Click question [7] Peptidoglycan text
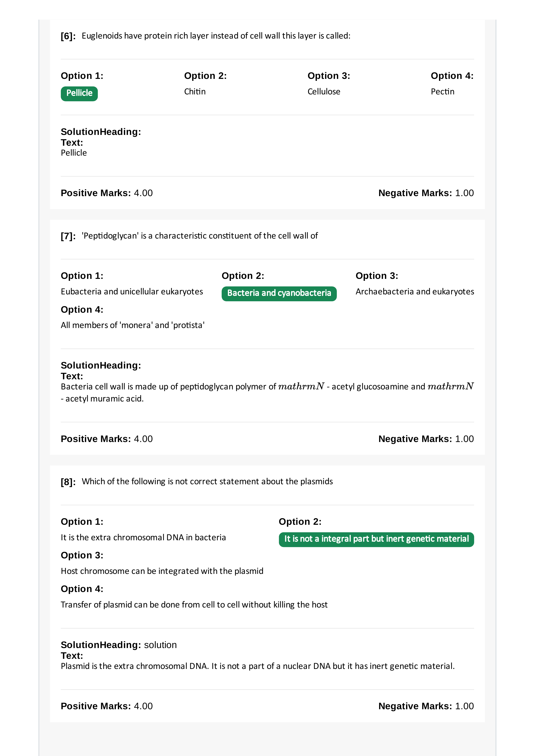The width and height of the screenshot is (534, 756). tap(200, 236)
